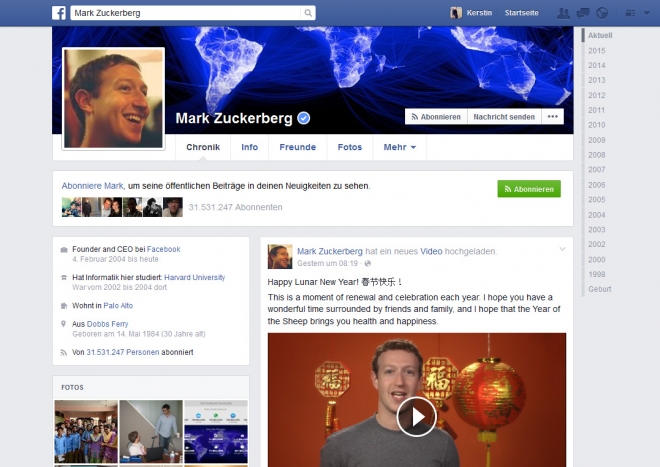Open the messages icon in top bar

(583, 13)
